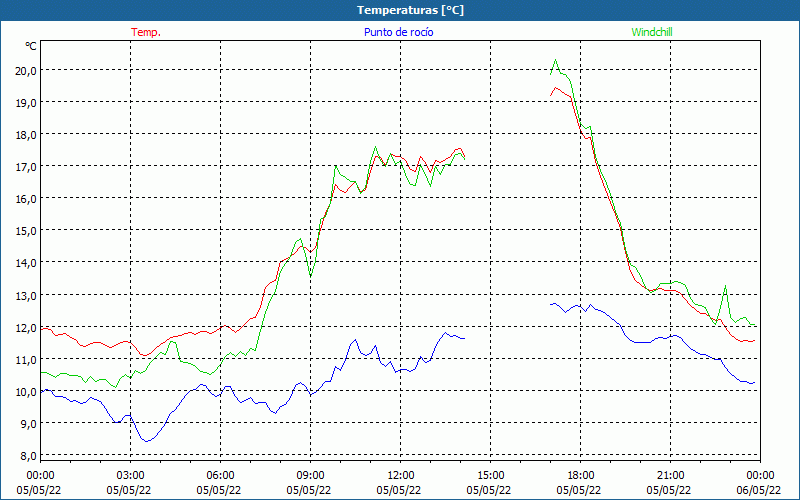This screenshot has height=500, width=800.
Task: Click the 20,0 y-axis value
Action: pyautogui.click(x=26, y=71)
